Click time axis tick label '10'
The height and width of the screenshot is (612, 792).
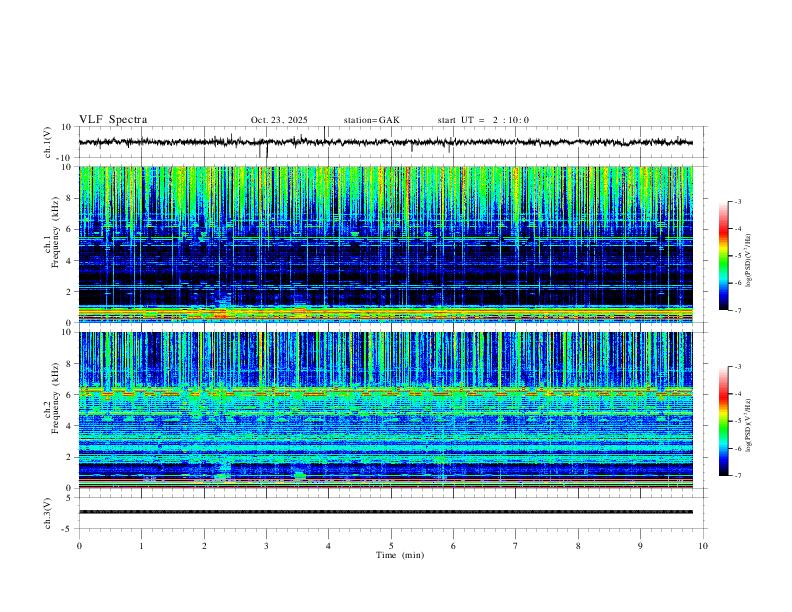pyautogui.click(x=703, y=546)
